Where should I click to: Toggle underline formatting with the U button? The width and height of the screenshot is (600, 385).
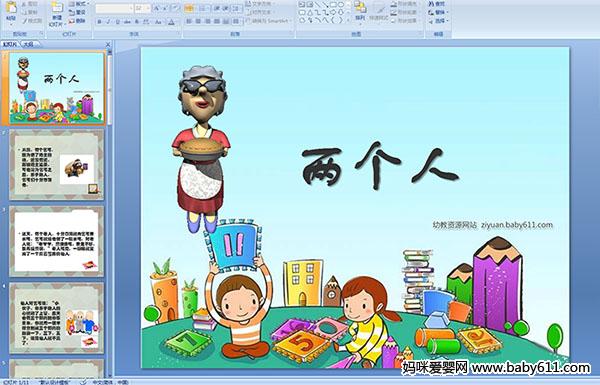click(118, 22)
